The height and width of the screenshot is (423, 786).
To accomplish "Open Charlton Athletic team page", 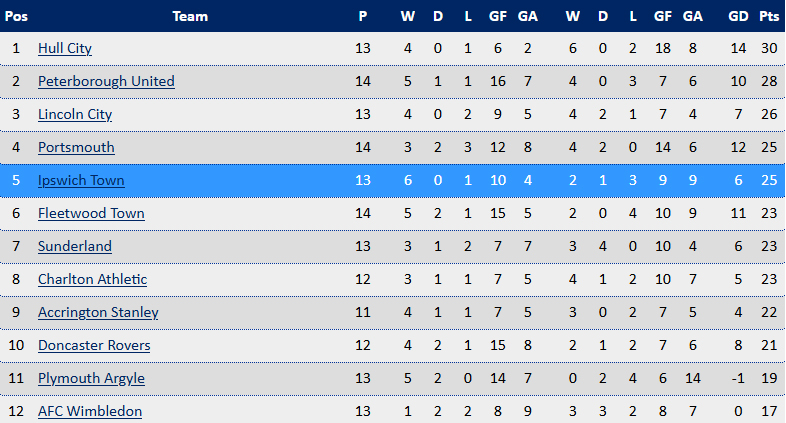I will click(x=92, y=279).
